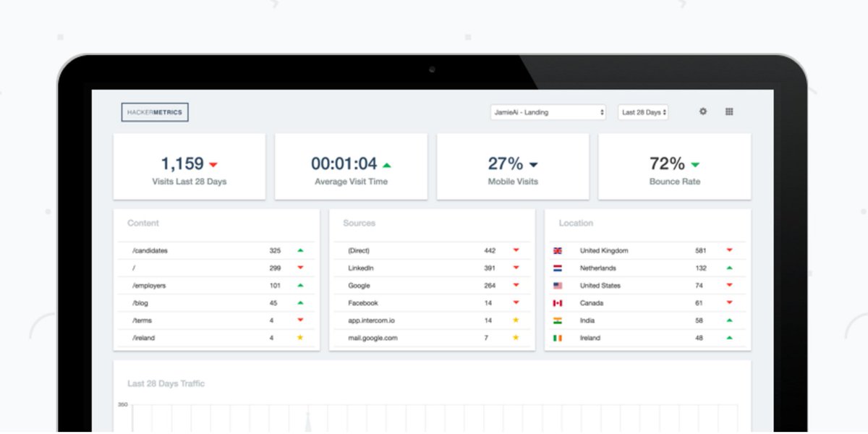Click the /employers content path
Screen dimensions: 868x434
pyautogui.click(x=148, y=286)
